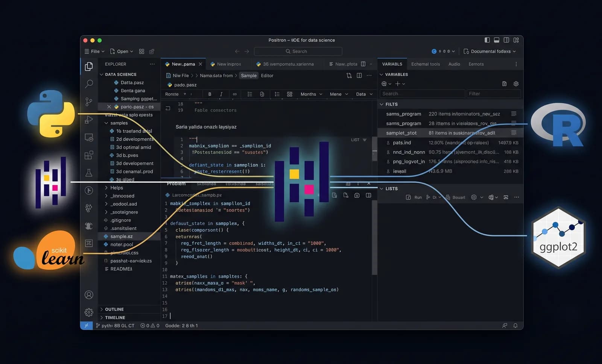Close the New..pama tab

201,64
